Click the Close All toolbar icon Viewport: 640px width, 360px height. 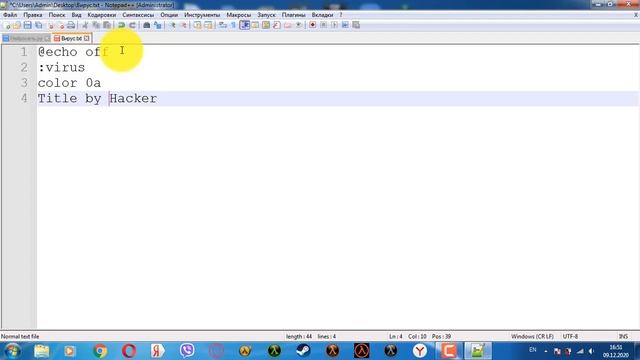coord(61,25)
